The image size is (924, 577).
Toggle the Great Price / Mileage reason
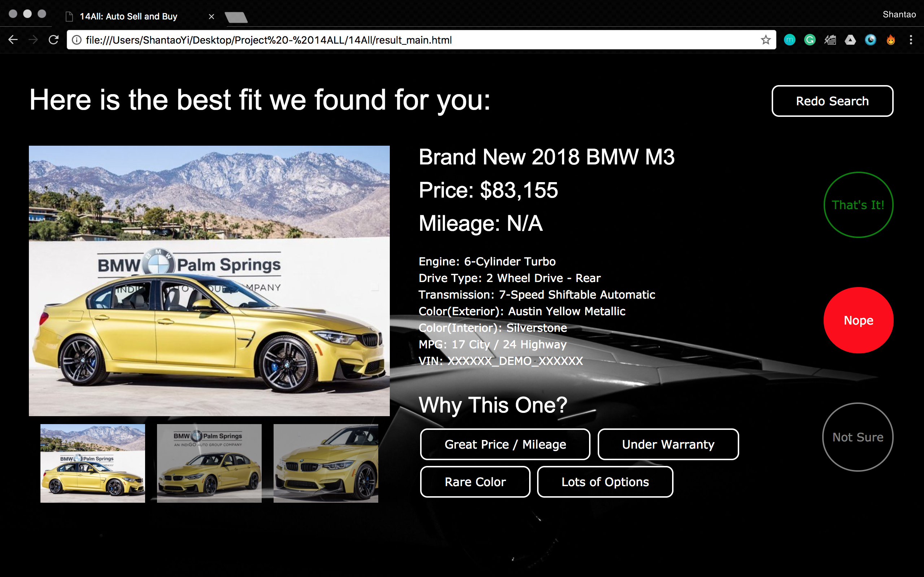click(x=505, y=444)
